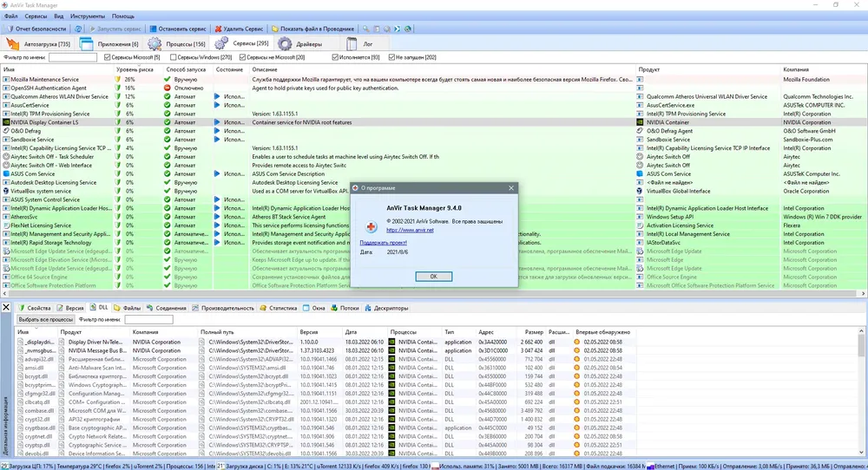Click the X icon closing the details panel
The image size is (868, 470).
point(6,308)
